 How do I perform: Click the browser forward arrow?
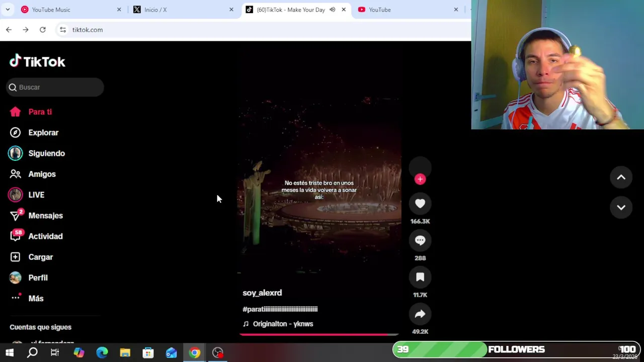click(x=26, y=30)
